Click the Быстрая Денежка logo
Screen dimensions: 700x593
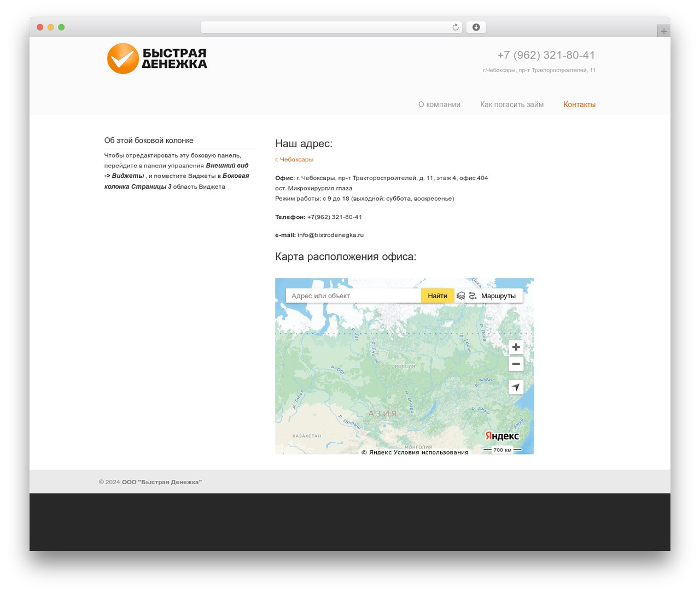pyautogui.click(x=157, y=59)
